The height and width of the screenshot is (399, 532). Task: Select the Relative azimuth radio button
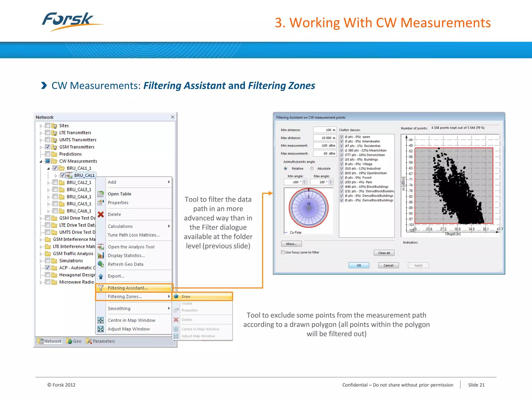click(x=285, y=168)
